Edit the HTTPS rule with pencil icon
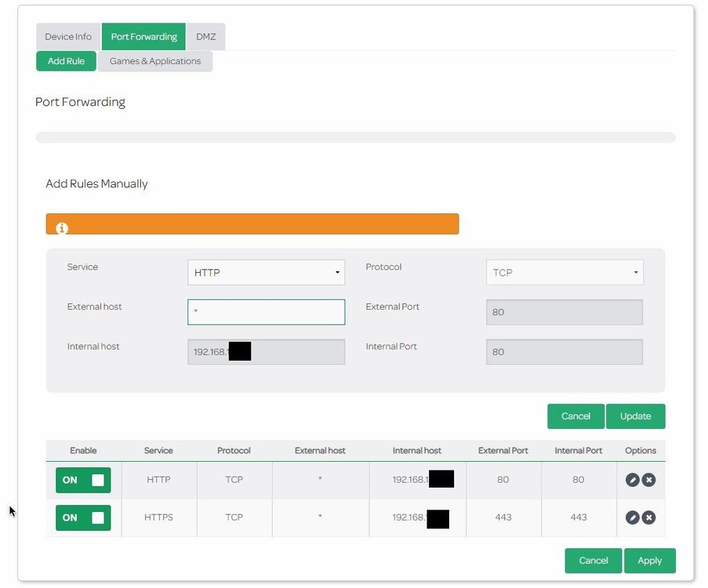Image resolution: width=708 pixels, height=588 pixels. (x=632, y=517)
